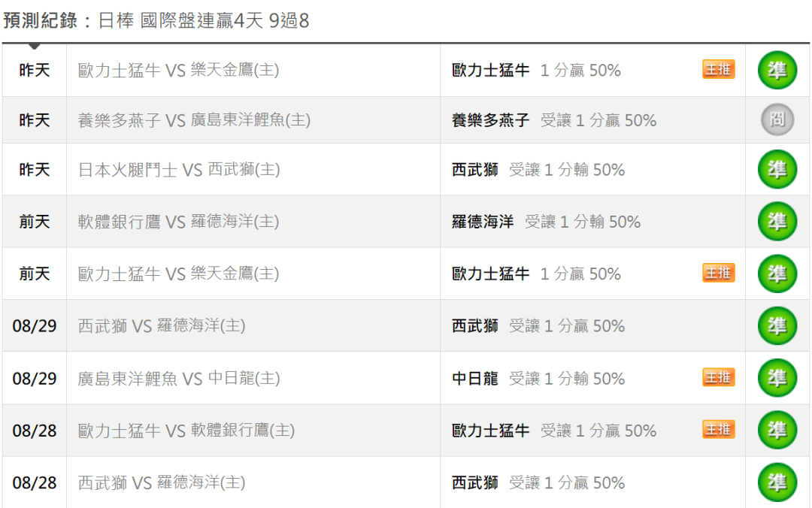
Task: Click the 主推 badge in the 中日龍 row
Action: coord(718,377)
